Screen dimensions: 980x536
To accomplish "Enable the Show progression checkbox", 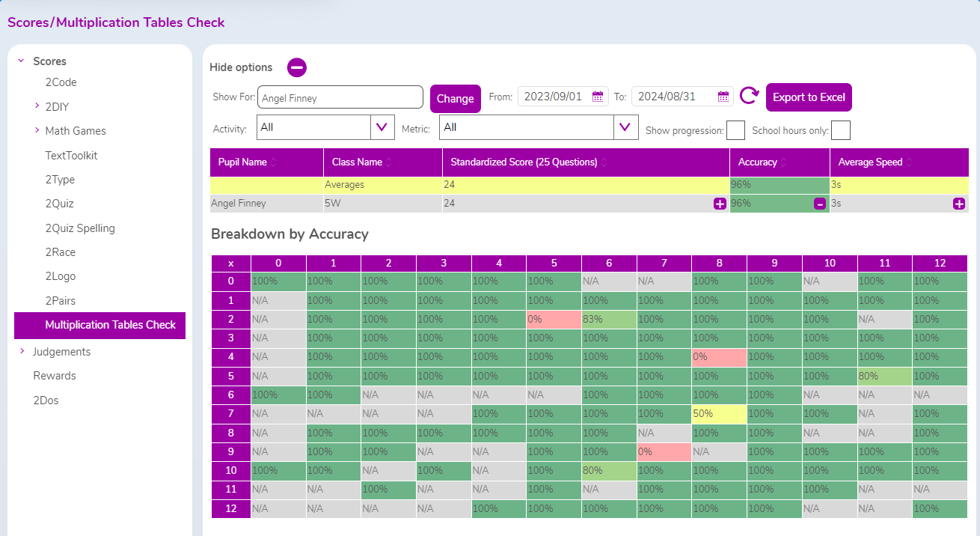I will tap(735, 130).
